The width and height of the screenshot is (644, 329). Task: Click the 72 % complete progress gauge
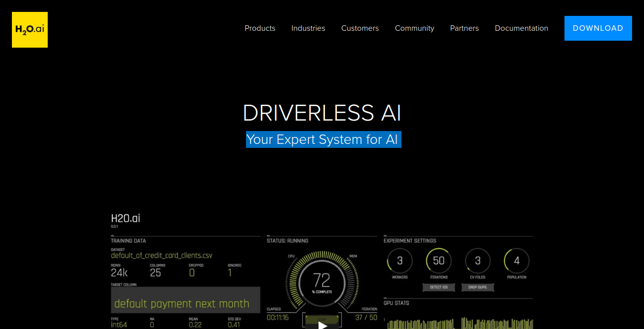pyautogui.click(x=322, y=281)
